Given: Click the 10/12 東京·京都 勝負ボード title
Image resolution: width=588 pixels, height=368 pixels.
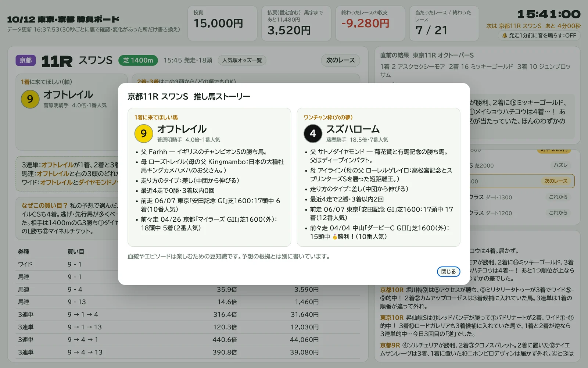Looking at the screenshot, I should 63,19.
